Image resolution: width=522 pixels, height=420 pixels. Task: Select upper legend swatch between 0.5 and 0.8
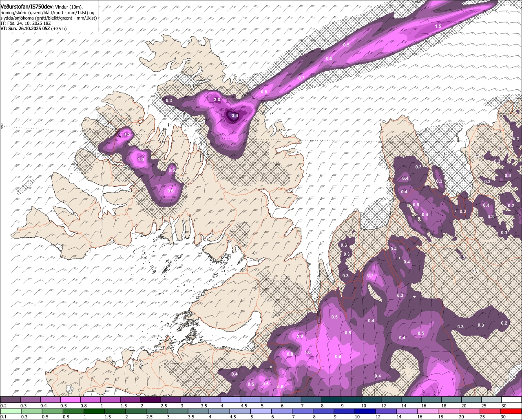tap(70, 400)
